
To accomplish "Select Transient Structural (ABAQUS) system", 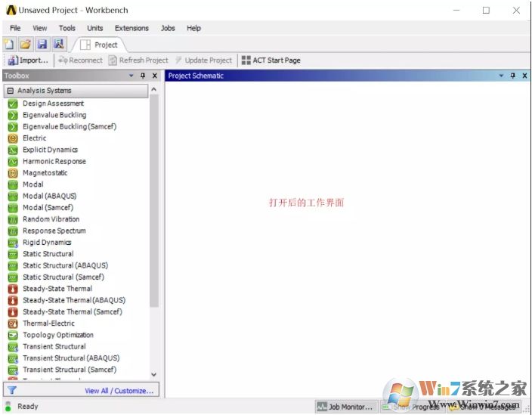I will click(71, 358).
